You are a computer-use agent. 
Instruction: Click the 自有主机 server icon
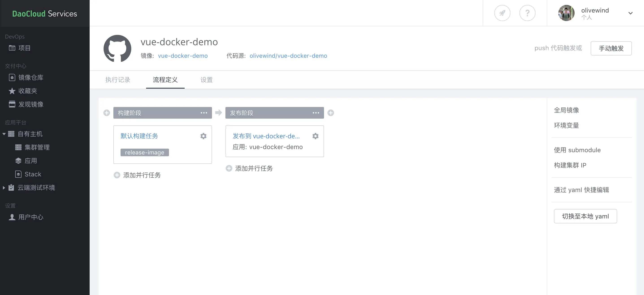click(x=11, y=134)
